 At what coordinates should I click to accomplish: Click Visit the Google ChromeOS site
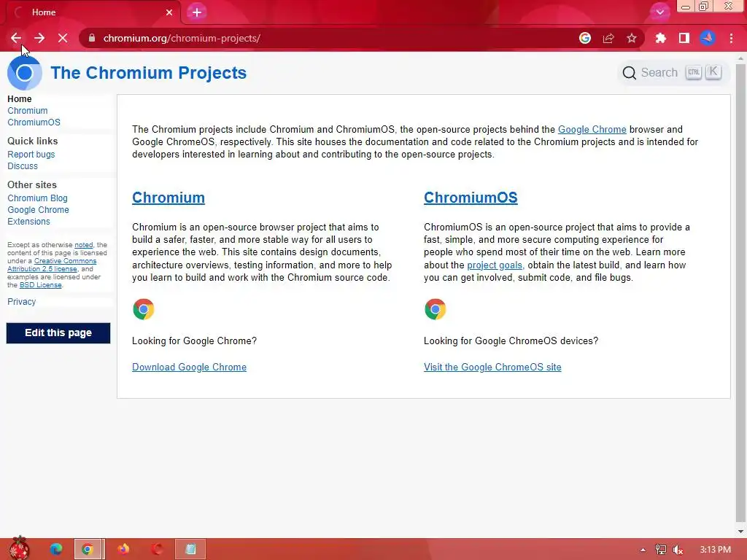492,367
